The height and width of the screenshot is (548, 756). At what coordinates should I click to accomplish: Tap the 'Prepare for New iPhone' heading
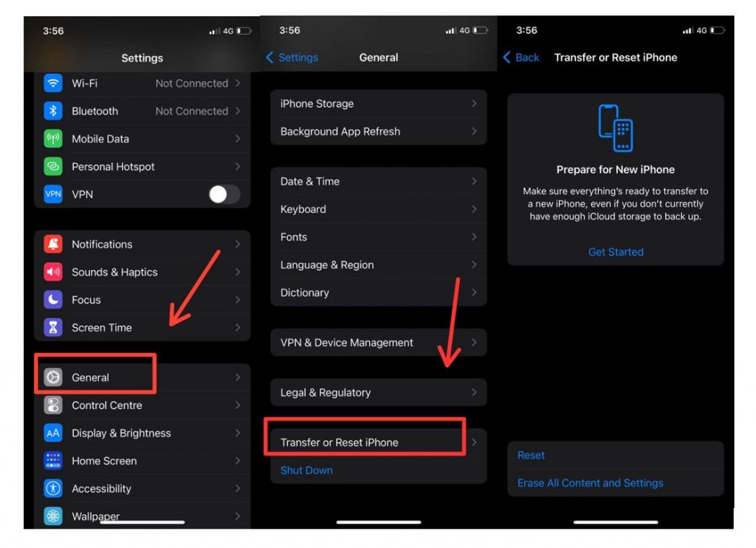click(616, 169)
